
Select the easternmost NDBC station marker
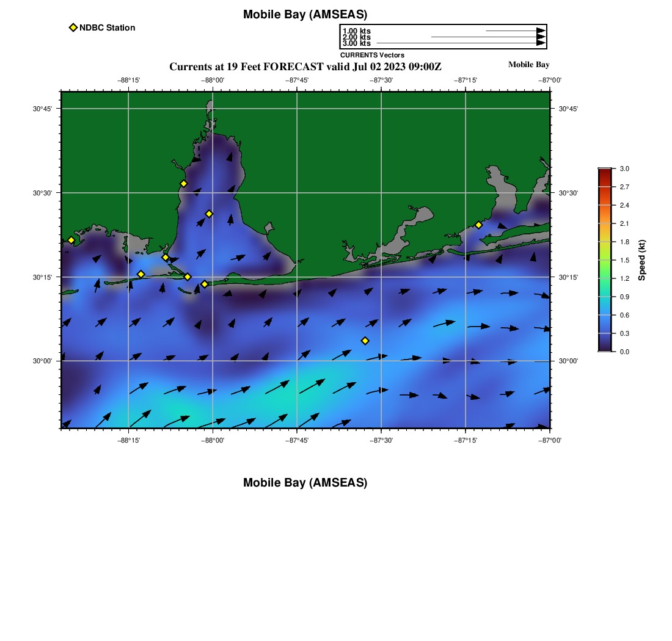point(478,225)
